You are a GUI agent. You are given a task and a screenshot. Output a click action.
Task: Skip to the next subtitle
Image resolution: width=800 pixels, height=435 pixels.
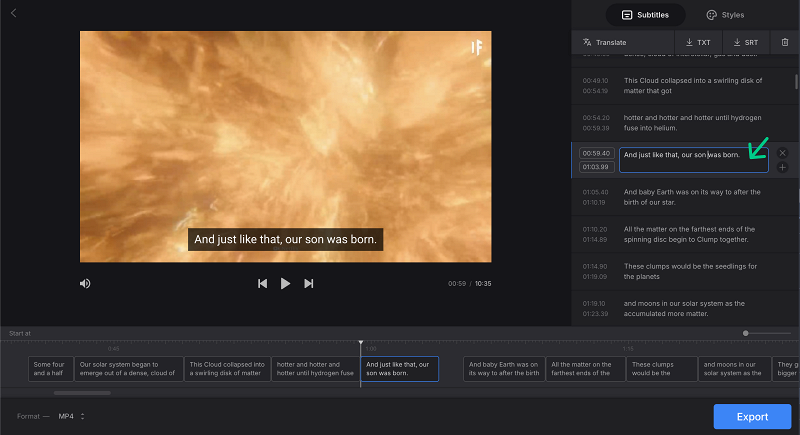pos(309,284)
